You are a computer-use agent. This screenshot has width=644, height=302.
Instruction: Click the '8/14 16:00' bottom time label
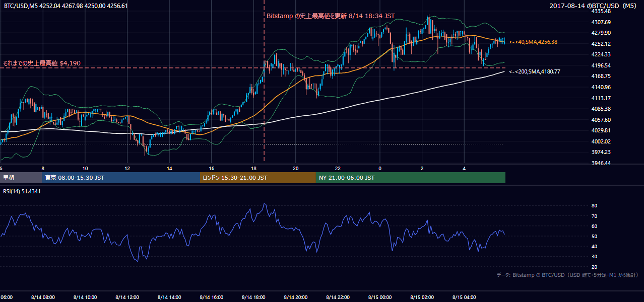coord(212,297)
